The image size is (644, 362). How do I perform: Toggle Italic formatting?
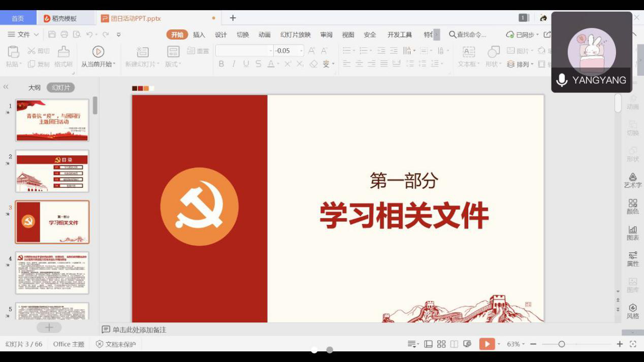pyautogui.click(x=234, y=64)
